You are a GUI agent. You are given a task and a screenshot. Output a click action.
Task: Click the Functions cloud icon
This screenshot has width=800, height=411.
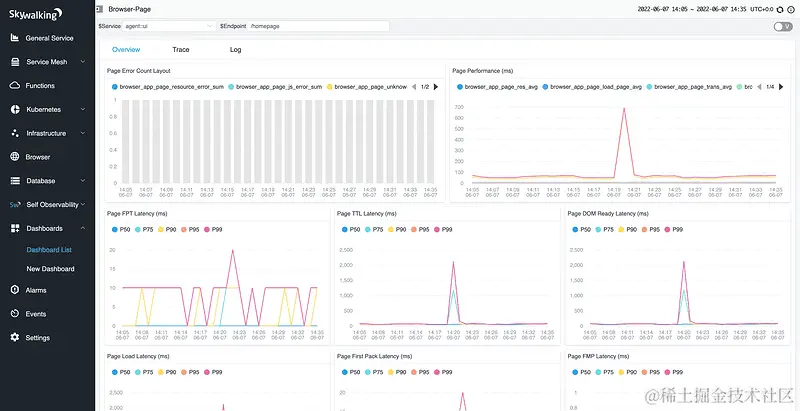tap(15, 85)
